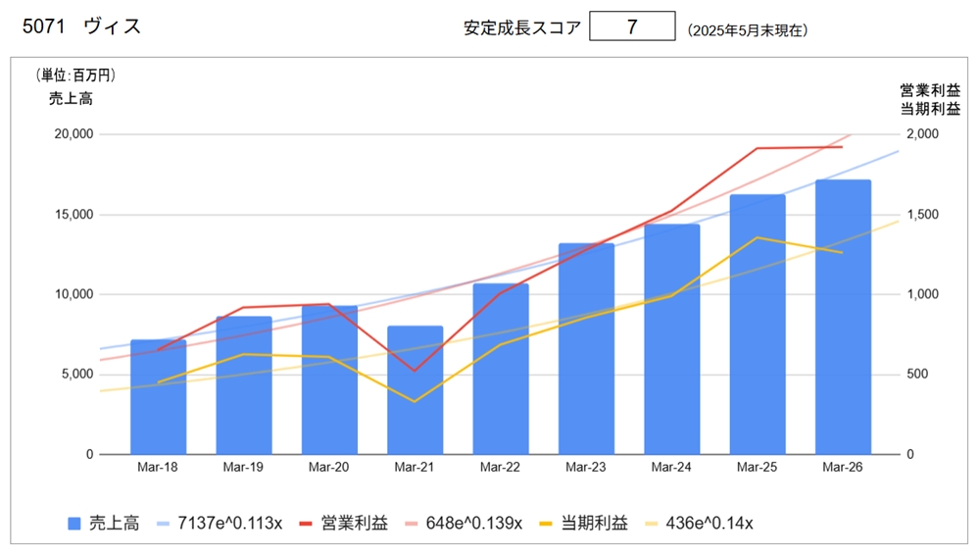Click the (2025年5月末現在) date note
The height and width of the screenshot is (556, 980).
[x=747, y=30]
